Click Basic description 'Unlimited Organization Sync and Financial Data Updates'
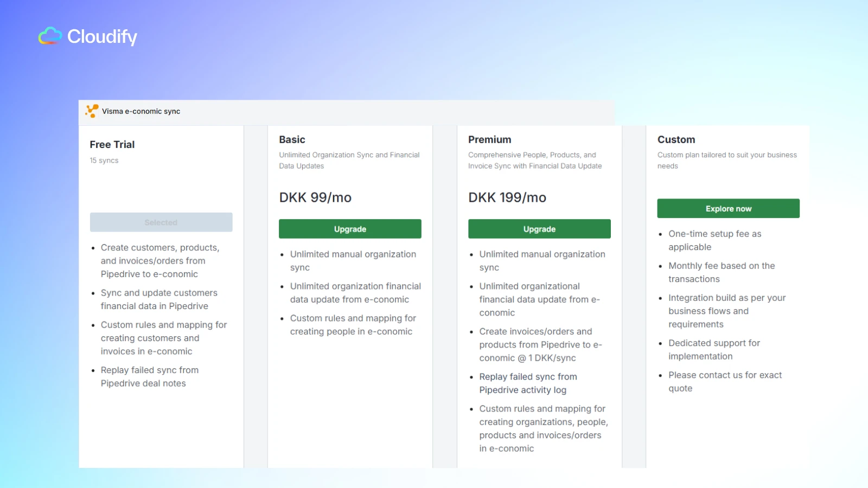The width and height of the screenshot is (868, 488). click(349, 160)
